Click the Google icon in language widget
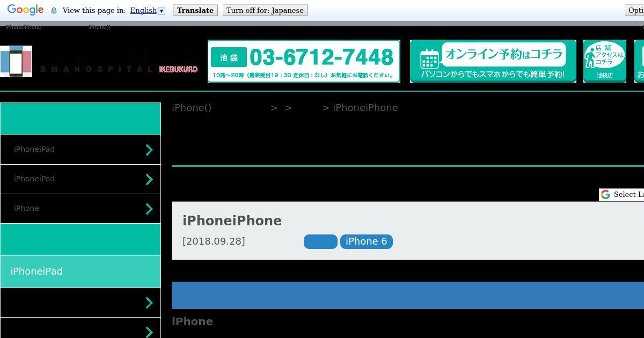The height and width of the screenshot is (338, 644). pos(605,194)
